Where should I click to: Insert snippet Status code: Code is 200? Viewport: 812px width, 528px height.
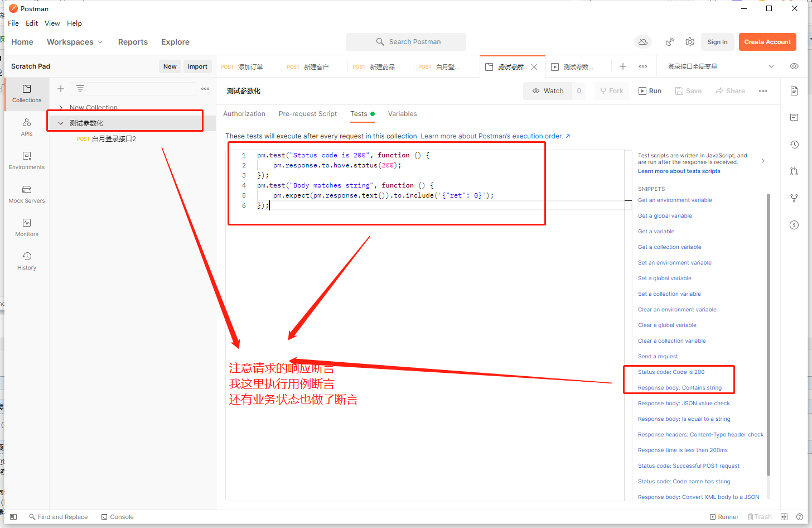(671, 372)
